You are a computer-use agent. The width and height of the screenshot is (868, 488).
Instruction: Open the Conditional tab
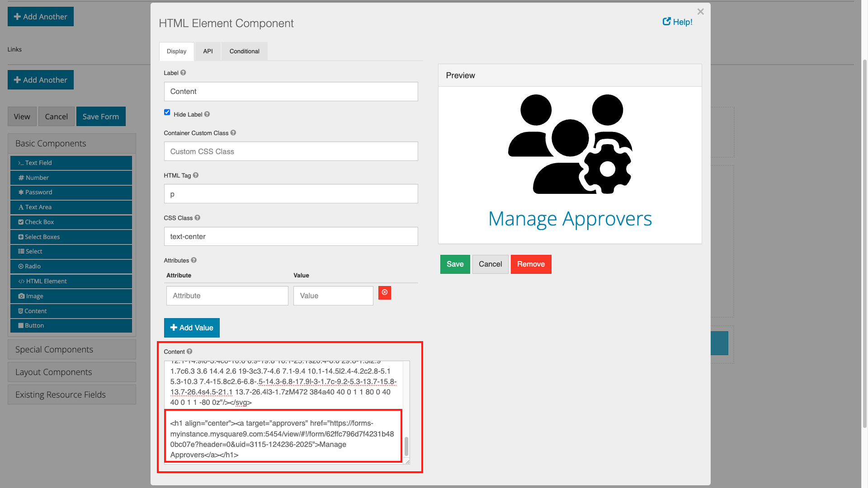pyautogui.click(x=244, y=51)
